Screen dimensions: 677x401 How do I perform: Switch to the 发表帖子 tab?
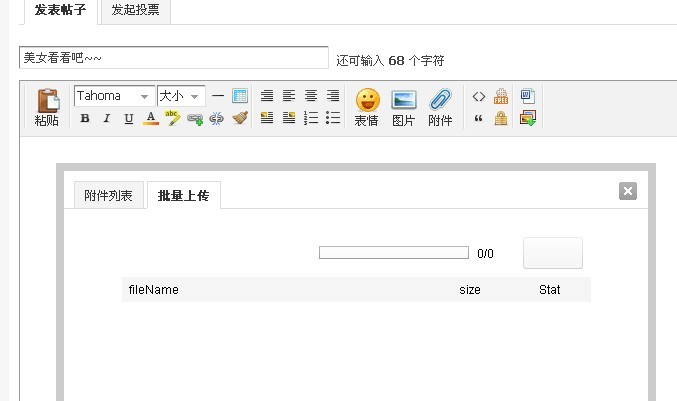point(60,10)
